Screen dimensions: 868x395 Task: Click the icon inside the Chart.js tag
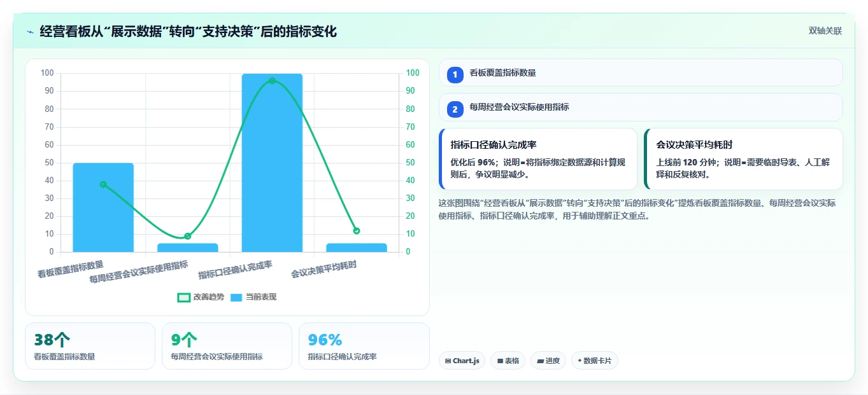point(448,361)
